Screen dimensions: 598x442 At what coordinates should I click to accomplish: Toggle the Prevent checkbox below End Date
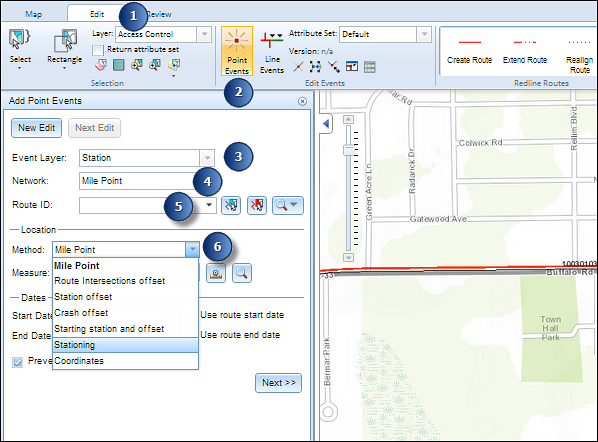(18, 362)
